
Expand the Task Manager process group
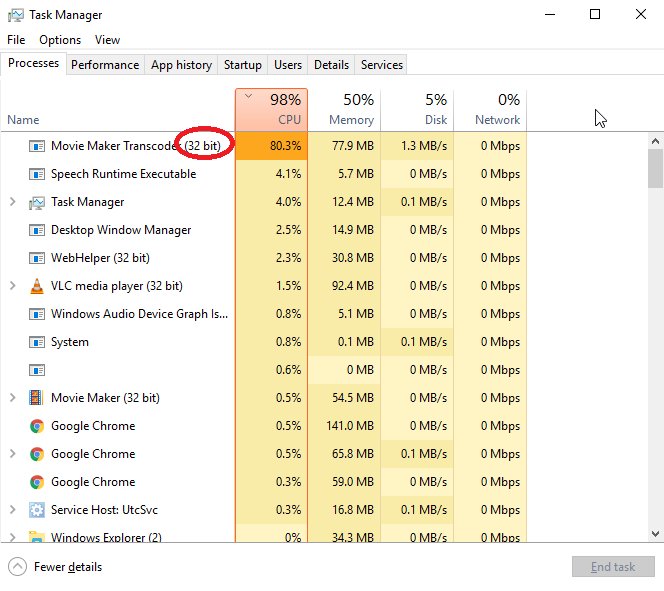tap(13, 202)
